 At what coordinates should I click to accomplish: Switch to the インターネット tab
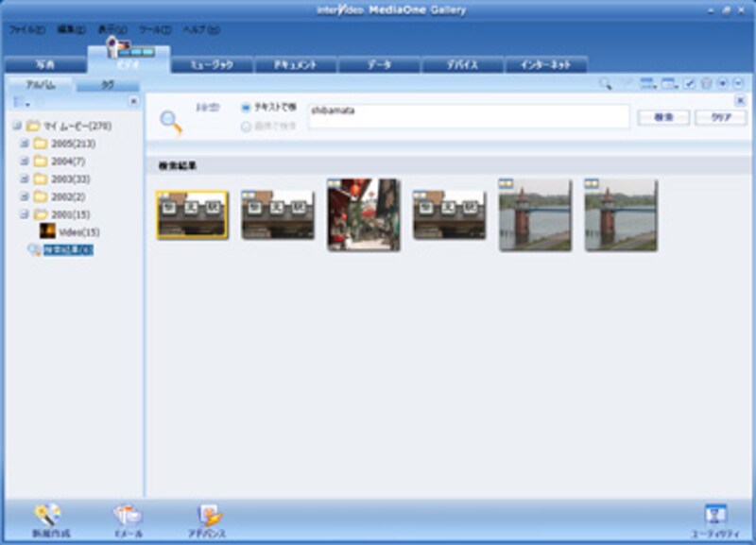point(546,64)
